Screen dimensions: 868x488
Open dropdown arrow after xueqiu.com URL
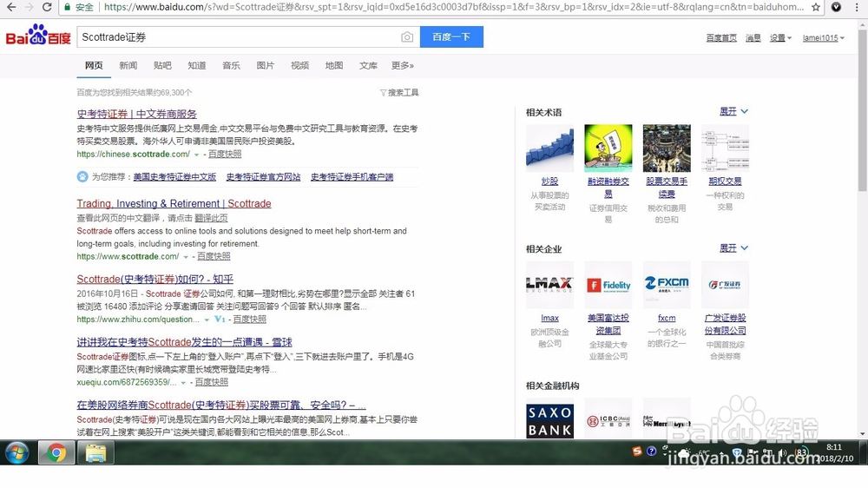tap(183, 382)
